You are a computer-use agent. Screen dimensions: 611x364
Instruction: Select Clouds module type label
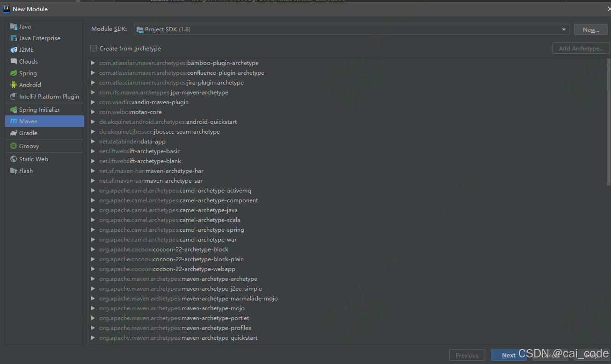(29, 62)
